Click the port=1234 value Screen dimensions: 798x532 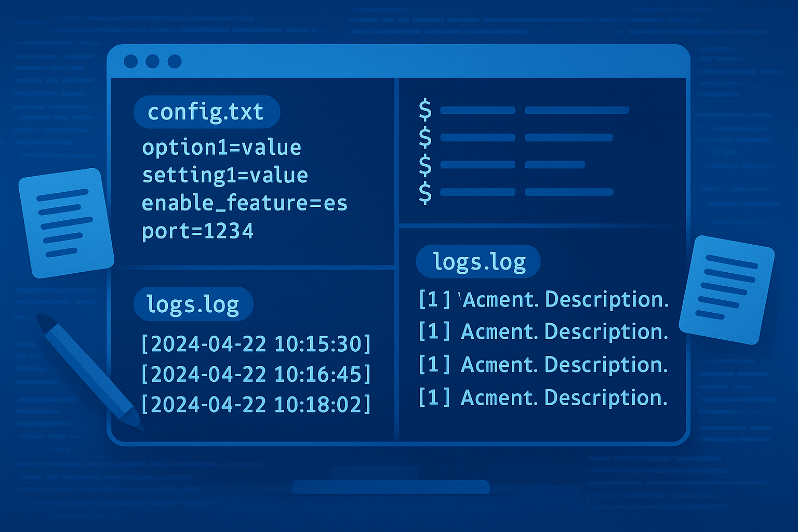(197, 231)
